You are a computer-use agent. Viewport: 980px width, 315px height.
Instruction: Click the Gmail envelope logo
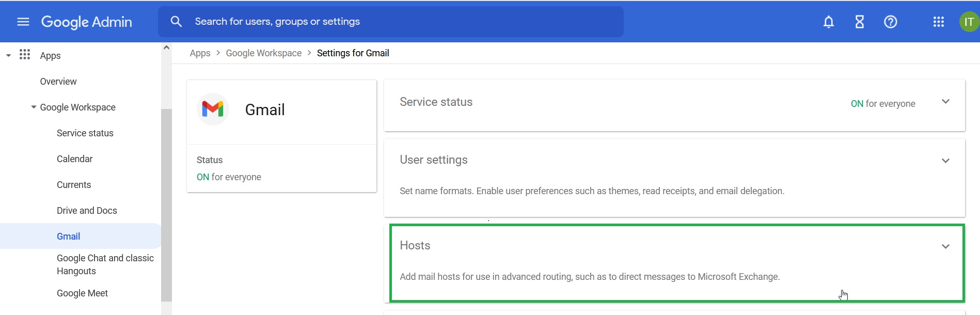[x=213, y=109]
